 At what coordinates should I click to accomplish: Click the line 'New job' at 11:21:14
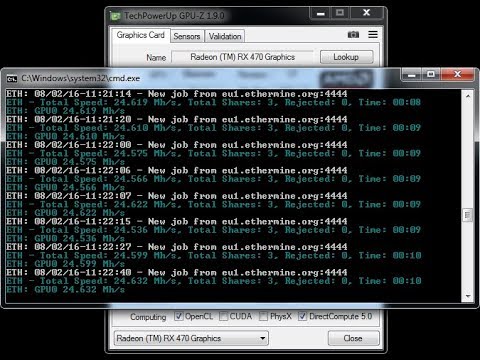(177, 94)
